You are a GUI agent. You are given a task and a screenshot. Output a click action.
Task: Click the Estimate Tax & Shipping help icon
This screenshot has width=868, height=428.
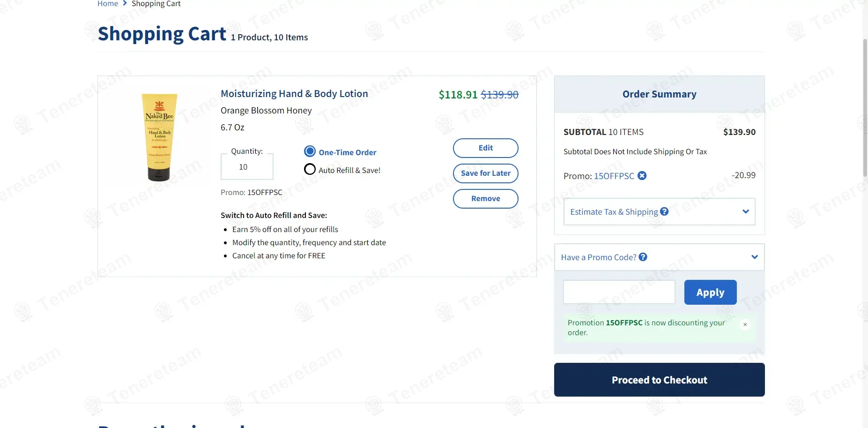pos(664,211)
